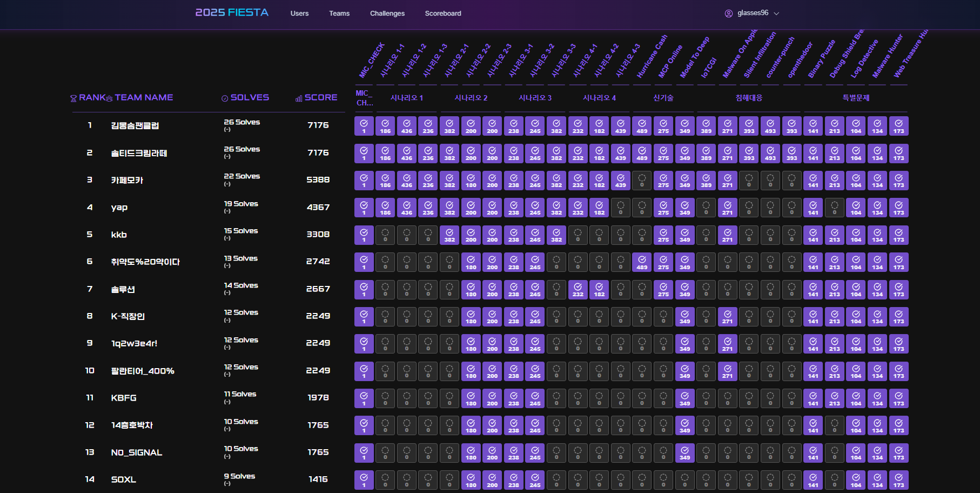The width and height of the screenshot is (980, 493).
Task: Click the 침해대응 category header
Action: tap(749, 98)
